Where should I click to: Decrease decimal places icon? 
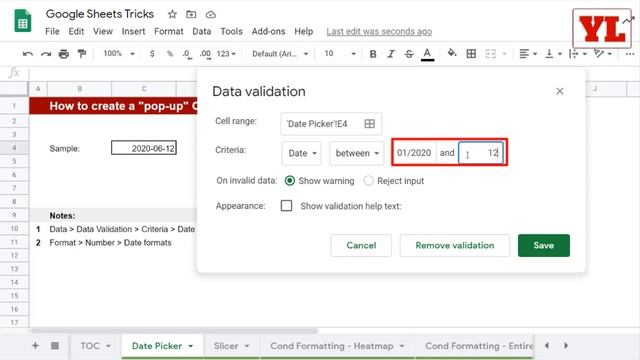[187, 54]
